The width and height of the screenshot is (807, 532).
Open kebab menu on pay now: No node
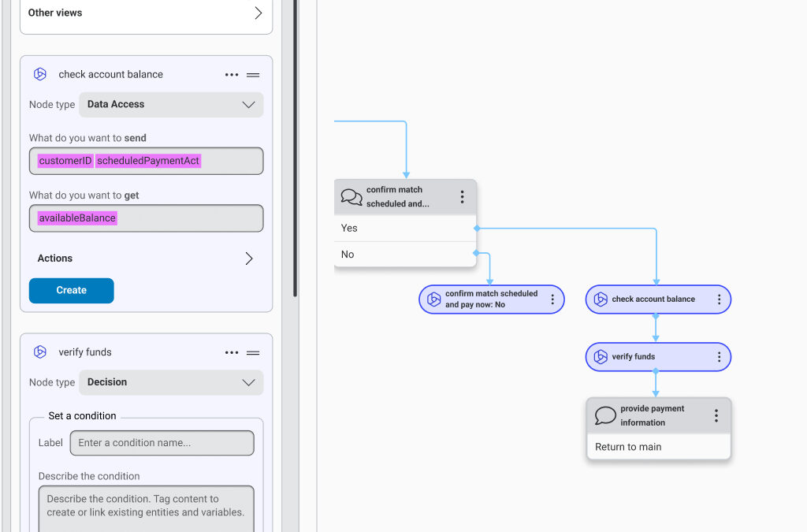552,299
